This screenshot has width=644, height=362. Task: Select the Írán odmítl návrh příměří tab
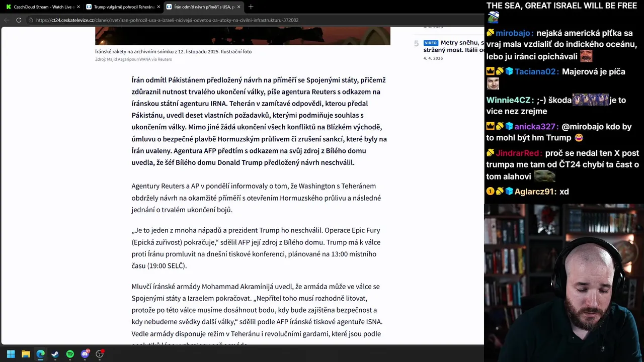[x=204, y=7]
